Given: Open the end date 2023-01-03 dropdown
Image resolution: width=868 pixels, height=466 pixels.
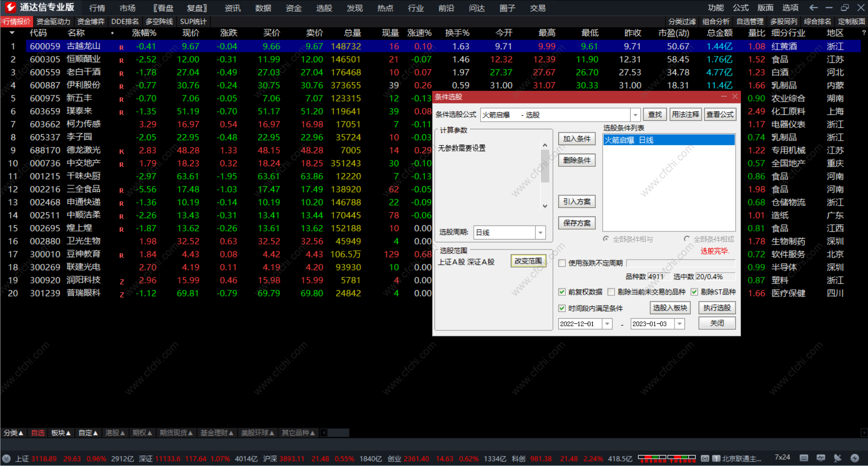Looking at the screenshot, I should pyautogui.click(x=679, y=324).
